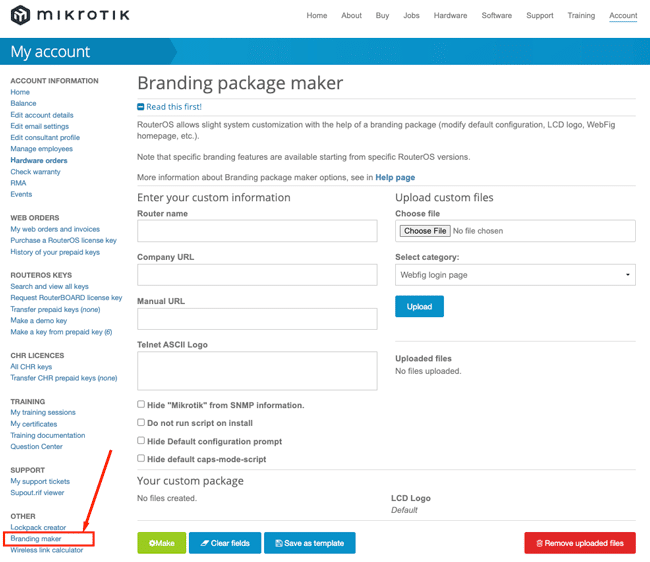Open My certificates link
This screenshot has height=562, width=650.
(34, 424)
